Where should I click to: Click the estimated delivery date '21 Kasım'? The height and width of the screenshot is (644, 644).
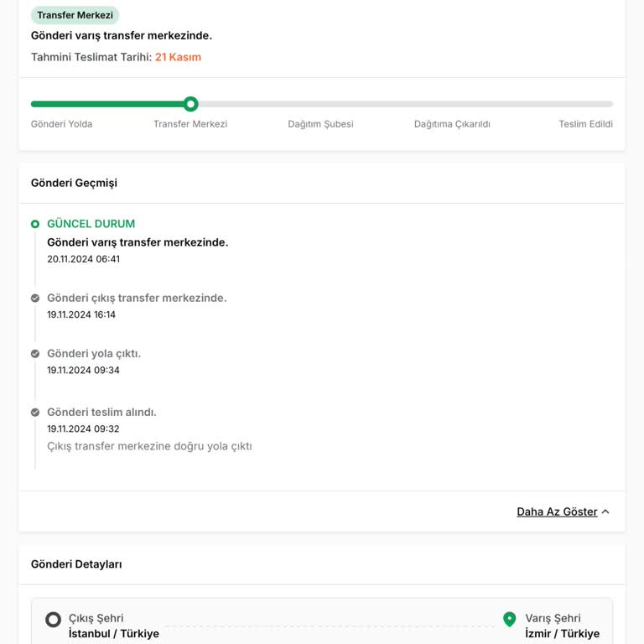pyautogui.click(x=178, y=57)
